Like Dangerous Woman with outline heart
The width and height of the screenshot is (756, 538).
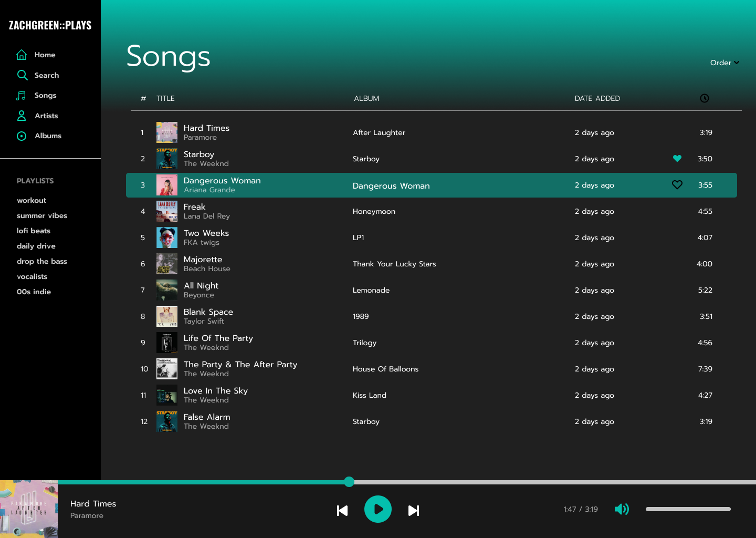point(677,185)
